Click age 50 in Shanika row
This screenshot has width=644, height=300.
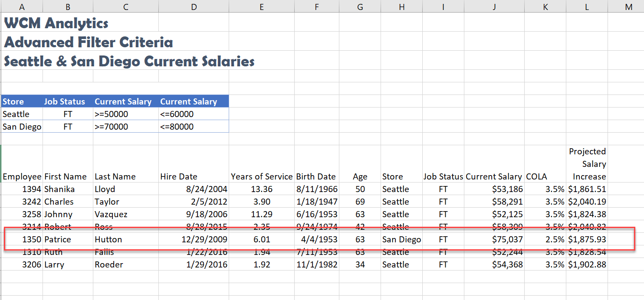coord(360,189)
